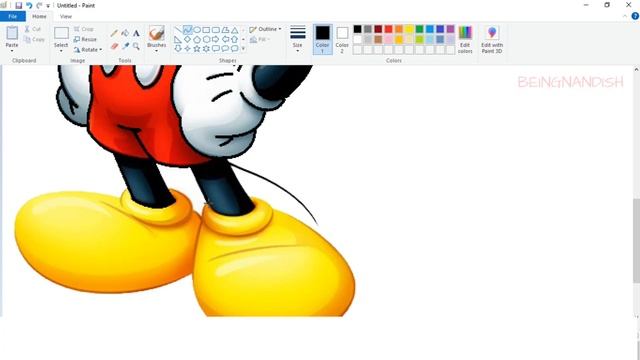Choose the Line shape
Screen dimensions: 640x360
pos(178,30)
